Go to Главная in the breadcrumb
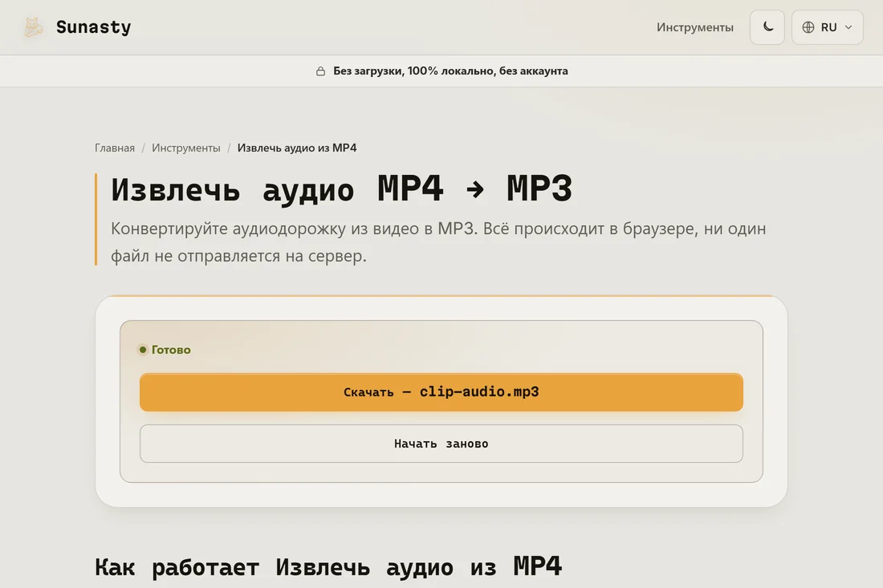This screenshot has height=588, width=883. (115, 148)
